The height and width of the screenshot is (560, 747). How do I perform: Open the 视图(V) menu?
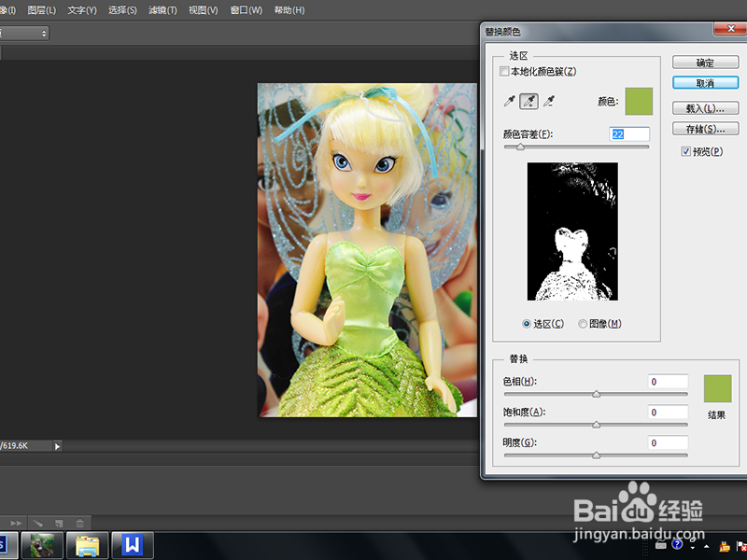(203, 10)
